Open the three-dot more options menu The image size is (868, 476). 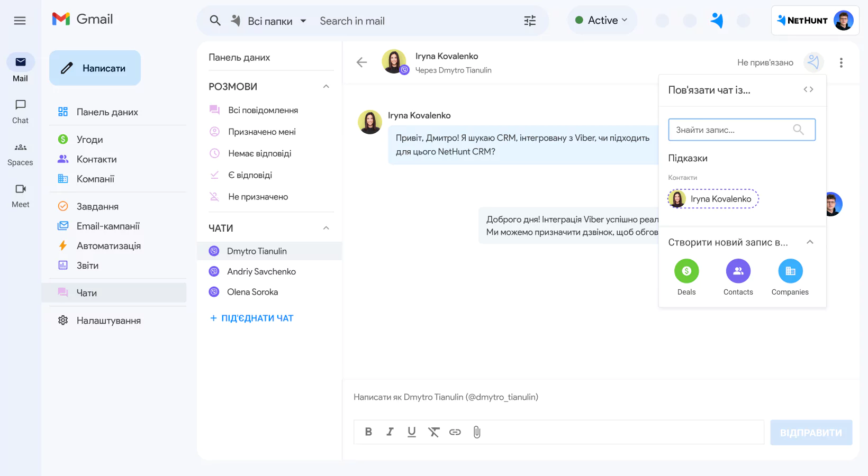(x=841, y=62)
